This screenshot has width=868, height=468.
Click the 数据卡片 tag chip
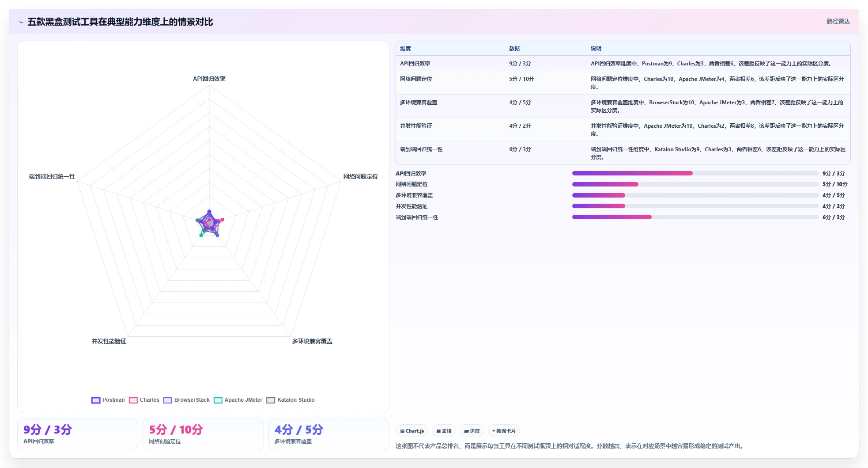(x=504, y=431)
